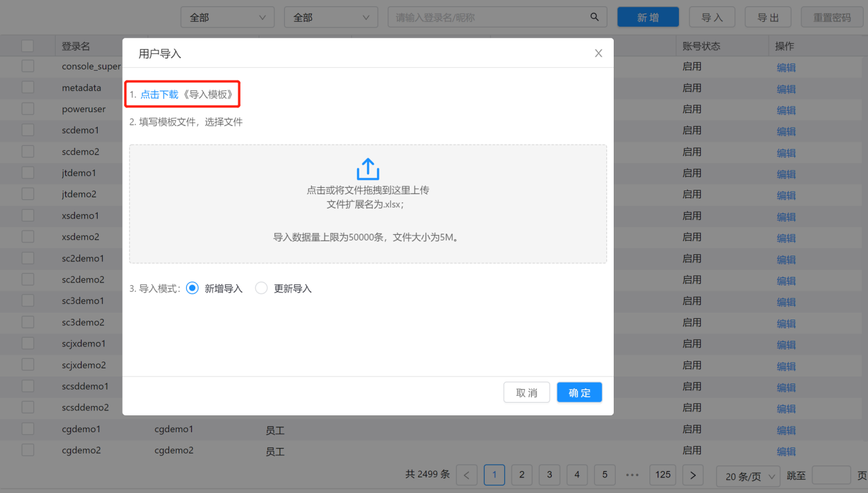Click the 跳至 page number input box
This screenshot has width=868, height=493.
pyautogui.click(x=831, y=475)
